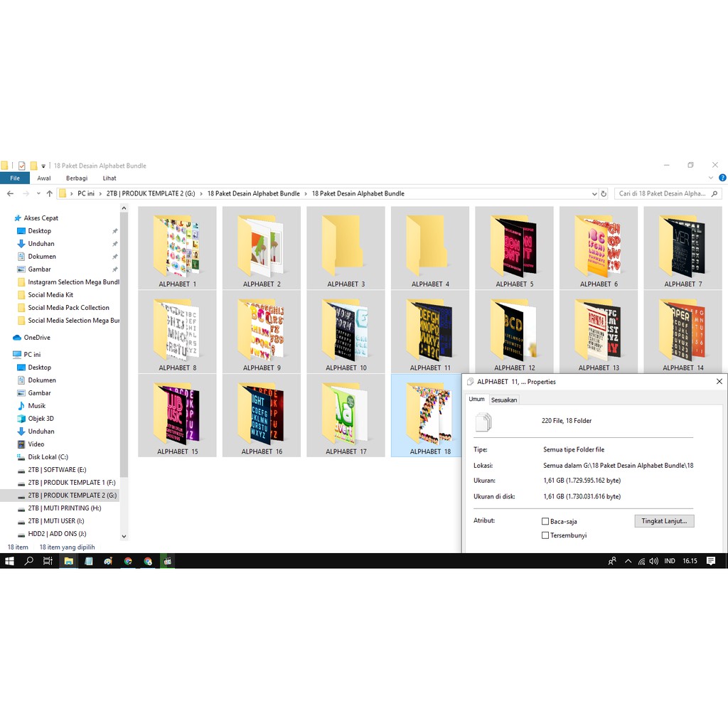Viewport: 728px width, 728px height.
Task: Click the Tingkat Lanjut button
Action: click(664, 521)
